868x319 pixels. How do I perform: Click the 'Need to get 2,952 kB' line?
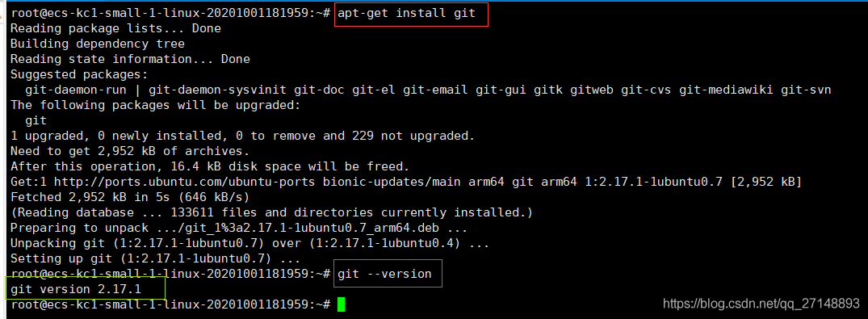(x=130, y=151)
